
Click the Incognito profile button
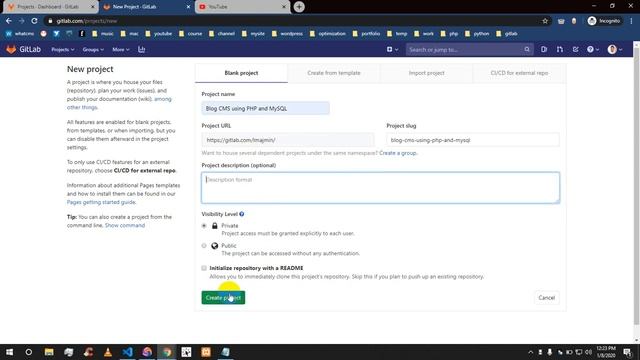(x=604, y=21)
